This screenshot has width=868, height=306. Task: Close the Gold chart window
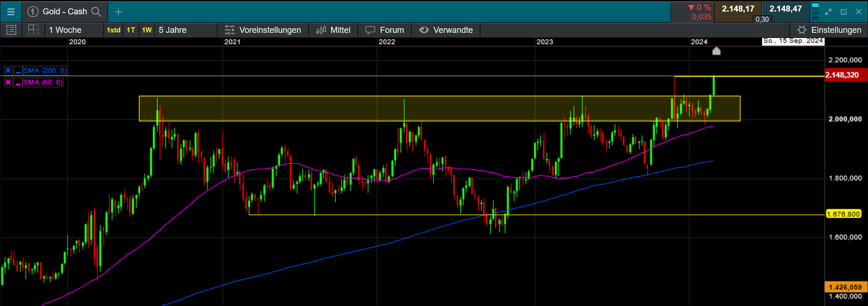pos(858,12)
